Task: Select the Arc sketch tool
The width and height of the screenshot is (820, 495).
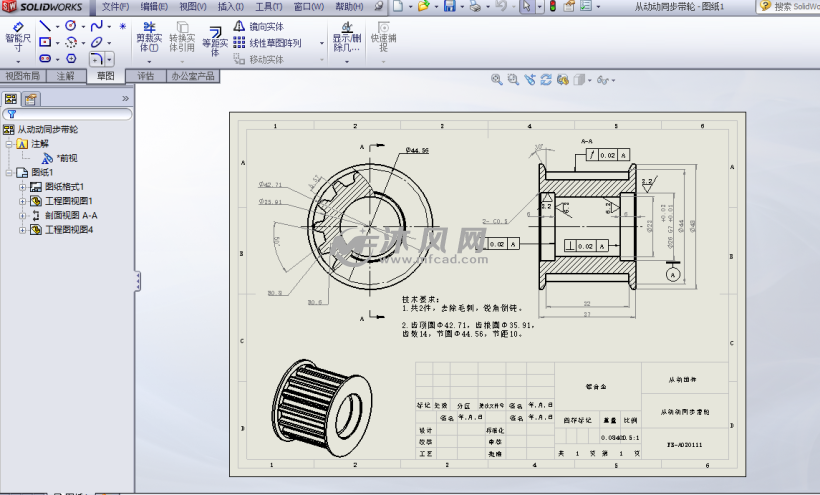Action: (71, 42)
